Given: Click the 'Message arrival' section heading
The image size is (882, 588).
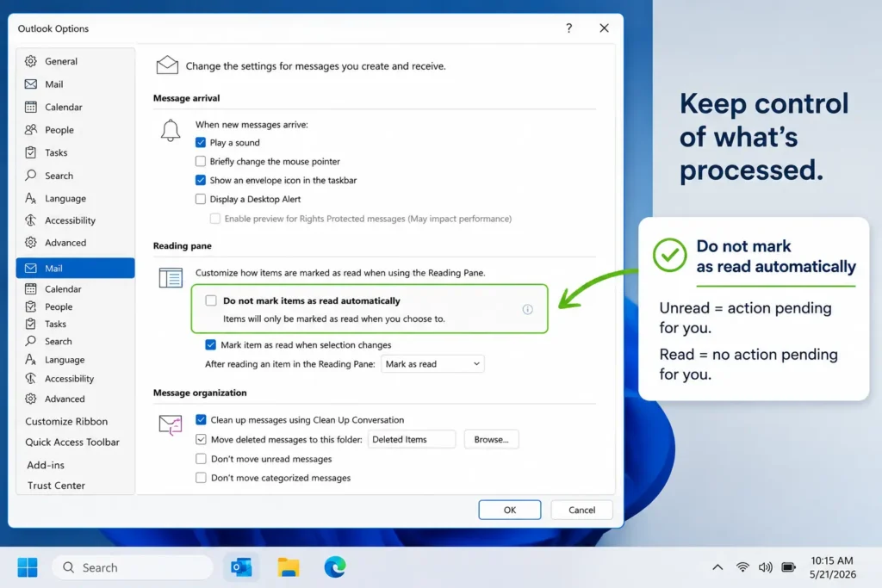Looking at the screenshot, I should pyautogui.click(x=186, y=98).
